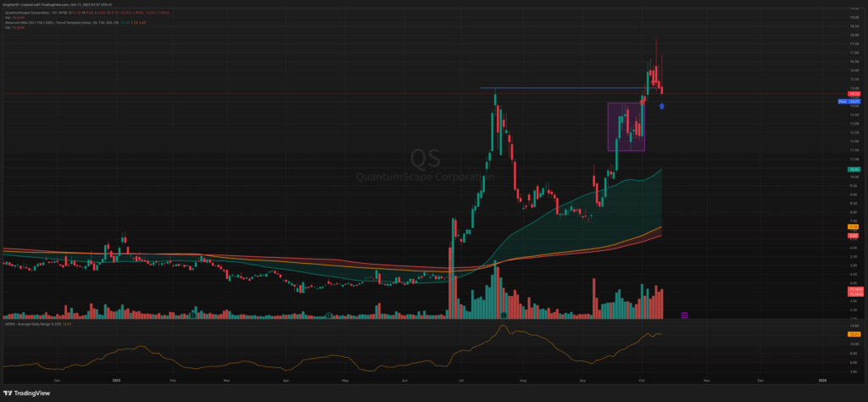
Task: Click the Oct label on time axis
Action: 651,382
